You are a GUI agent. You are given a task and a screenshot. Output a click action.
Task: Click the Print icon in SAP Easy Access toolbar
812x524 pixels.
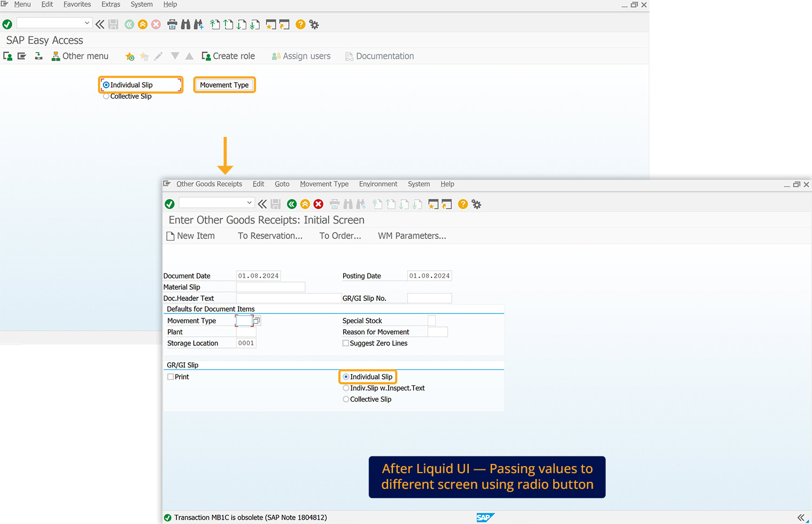click(172, 24)
